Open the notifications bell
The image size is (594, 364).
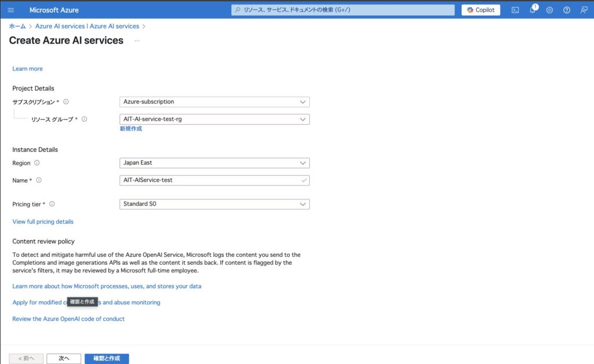533,9
